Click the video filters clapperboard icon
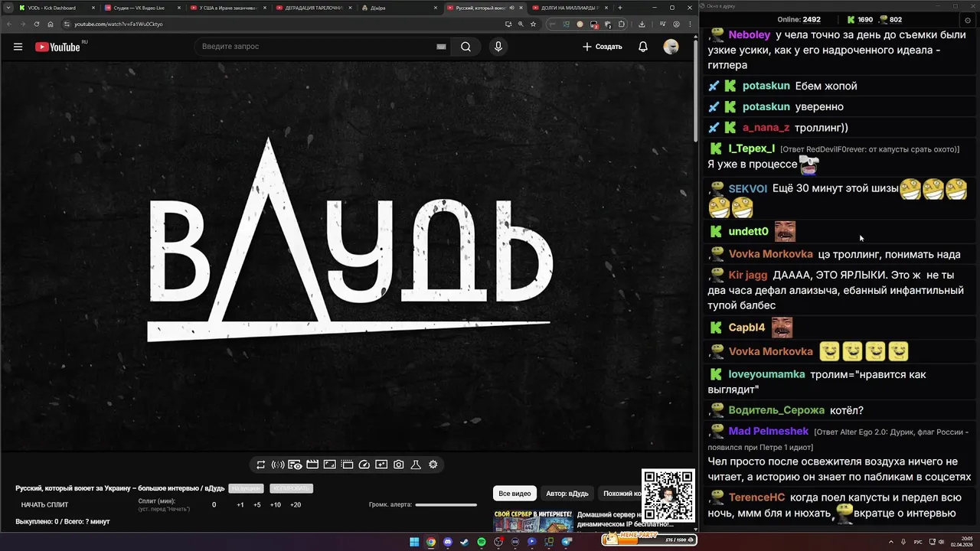Image resolution: width=980 pixels, height=551 pixels. click(x=312, y=465)
